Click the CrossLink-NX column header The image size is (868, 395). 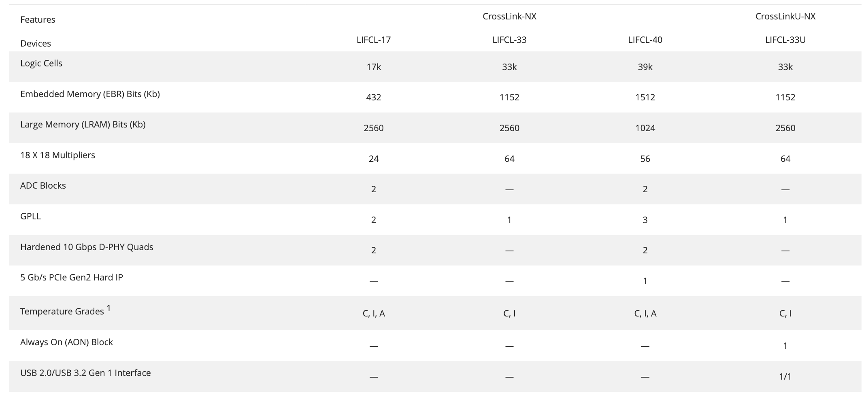pos(509,16)
